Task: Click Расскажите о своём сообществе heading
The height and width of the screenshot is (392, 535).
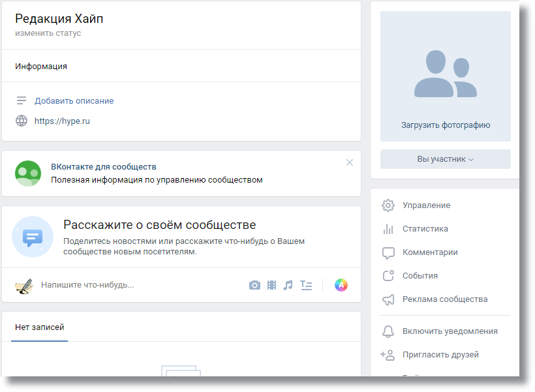Action: pos(160,225)
